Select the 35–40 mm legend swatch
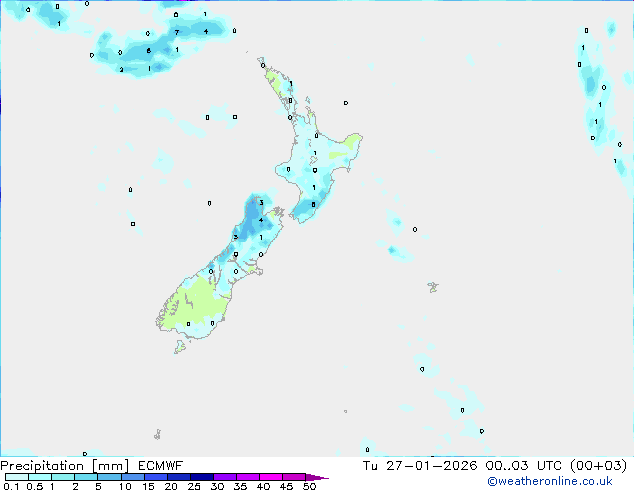This screenshot has height=490, width=634. click(x=248, y=477)
